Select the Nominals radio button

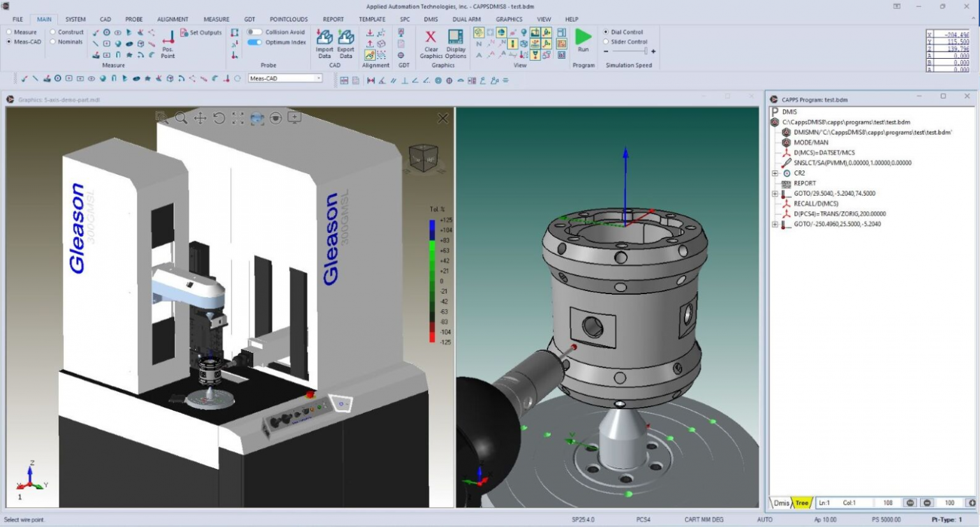pos(53,42)
